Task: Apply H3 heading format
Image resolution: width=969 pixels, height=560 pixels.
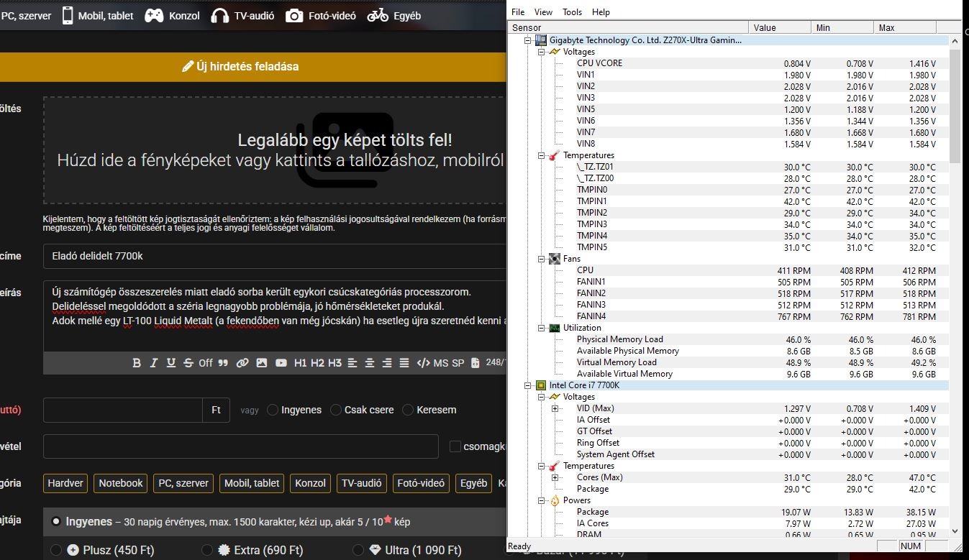Action: [x=335, y=363]
